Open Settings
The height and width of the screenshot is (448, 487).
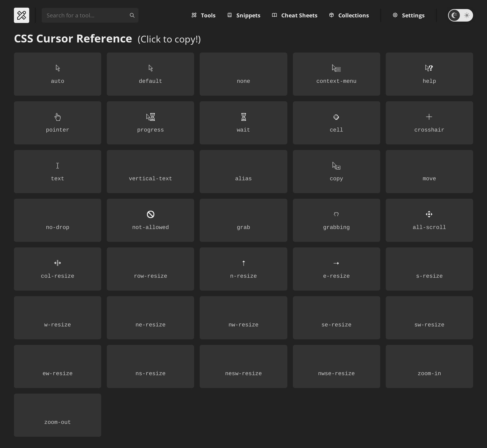[x=408, y=15]
